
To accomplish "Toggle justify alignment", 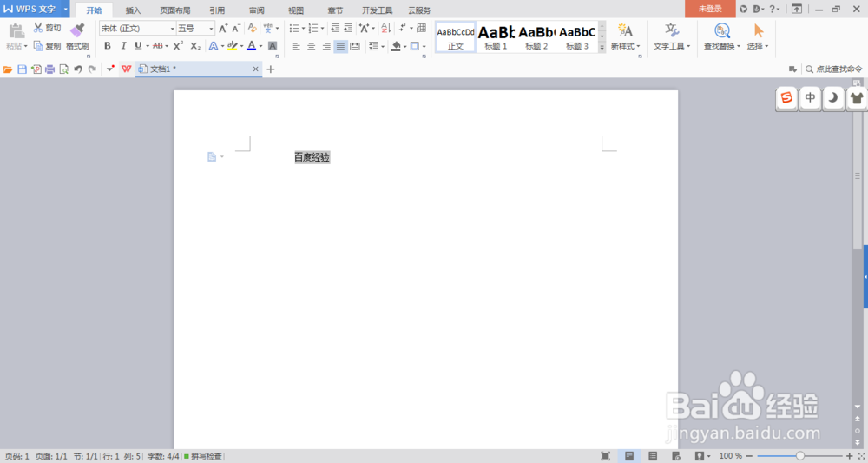I will click(x=340, y=47).
